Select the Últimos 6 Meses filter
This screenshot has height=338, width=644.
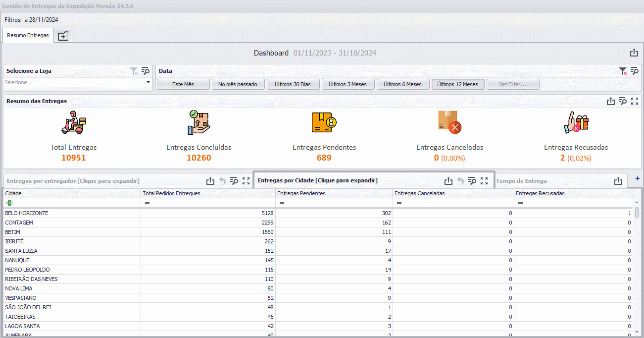pyautogui.click(x=403, y=84)
